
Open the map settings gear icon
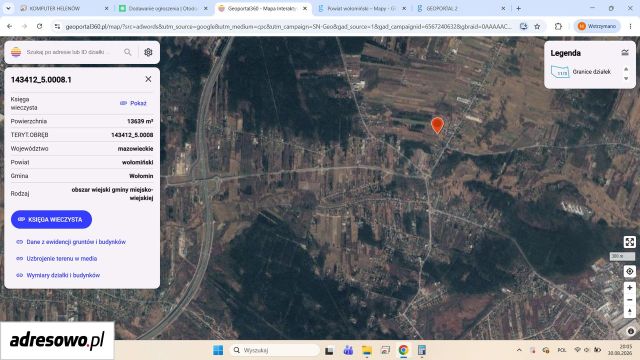(148, 52)
